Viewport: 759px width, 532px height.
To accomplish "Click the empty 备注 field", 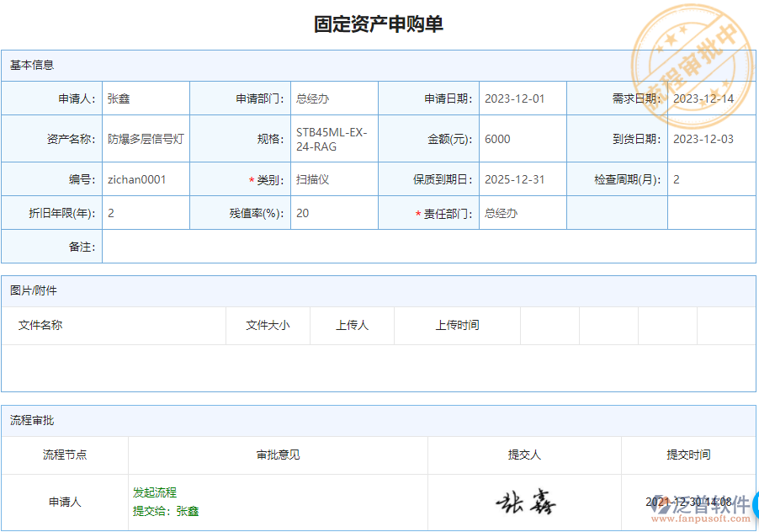I will (252, 246).
